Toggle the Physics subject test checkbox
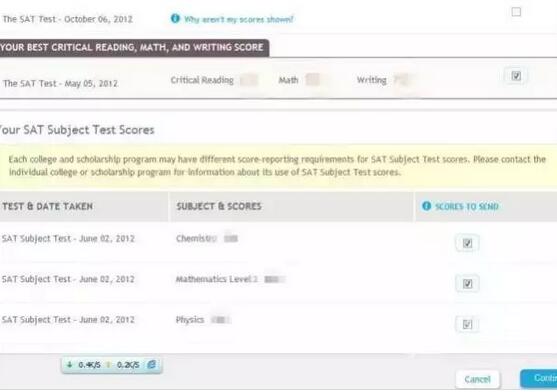This screenshot has height=392, width=557. pos(467,324)
